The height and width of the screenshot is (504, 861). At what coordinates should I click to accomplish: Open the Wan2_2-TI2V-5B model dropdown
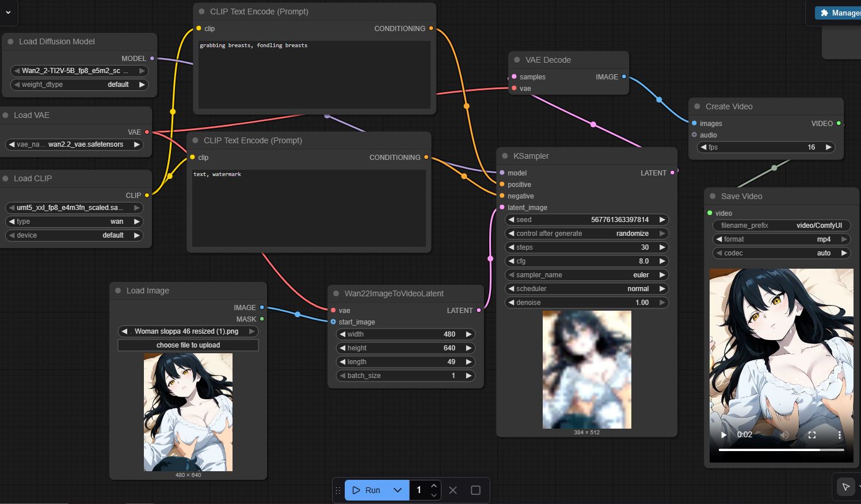click(79, 71)
